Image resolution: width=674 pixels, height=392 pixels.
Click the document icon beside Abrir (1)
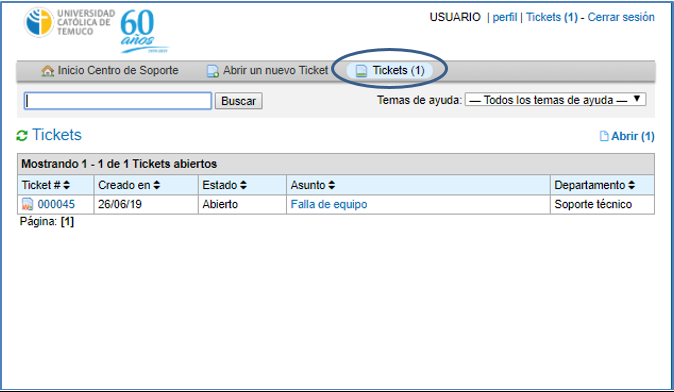click(x=604, y=136)
